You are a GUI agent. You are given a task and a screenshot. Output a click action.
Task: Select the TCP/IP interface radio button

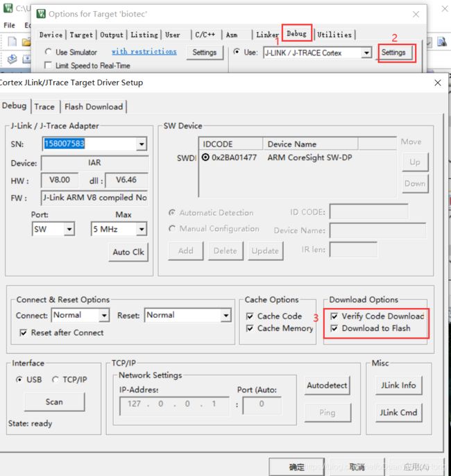pos(56,380)
